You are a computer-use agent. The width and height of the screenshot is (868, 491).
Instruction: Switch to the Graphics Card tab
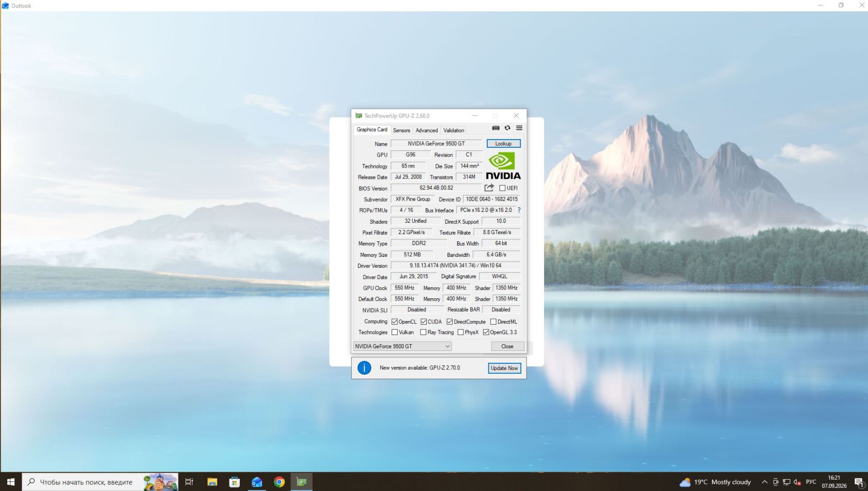point(371,130)
